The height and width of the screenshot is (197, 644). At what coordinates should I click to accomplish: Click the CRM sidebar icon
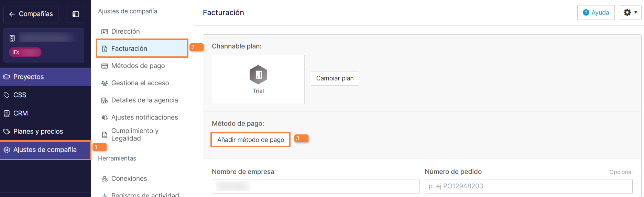7,113
